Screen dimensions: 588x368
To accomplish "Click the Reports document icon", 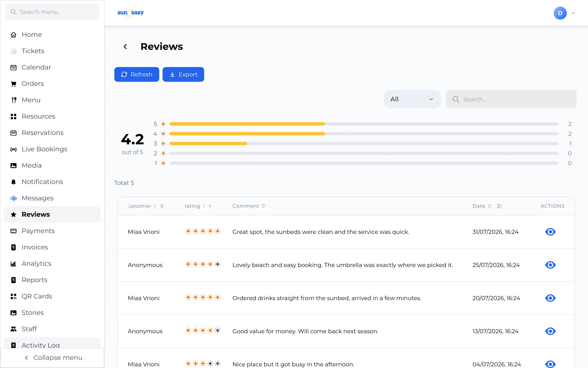I will 14,280.
